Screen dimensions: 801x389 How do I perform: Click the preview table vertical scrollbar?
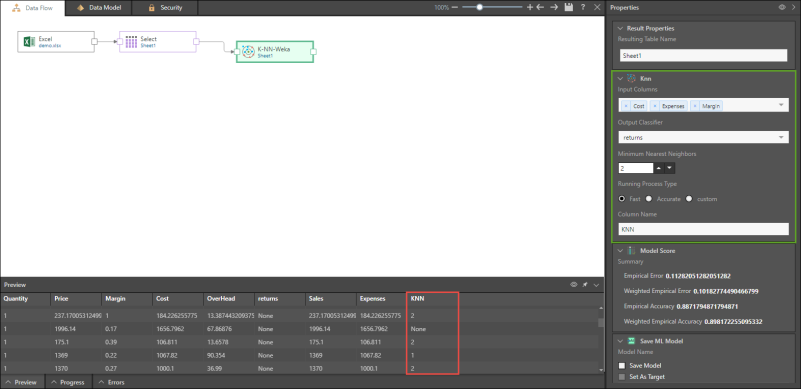pos(601,323)
